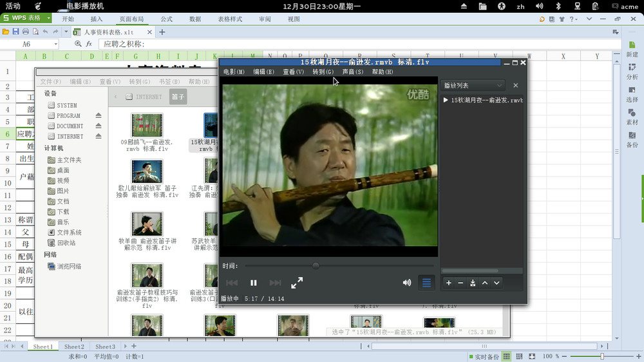The width and height of the screenshot is (644, 362).
Task: Click the WPS zoom slider handle
Action: click(x=602, y=356)
